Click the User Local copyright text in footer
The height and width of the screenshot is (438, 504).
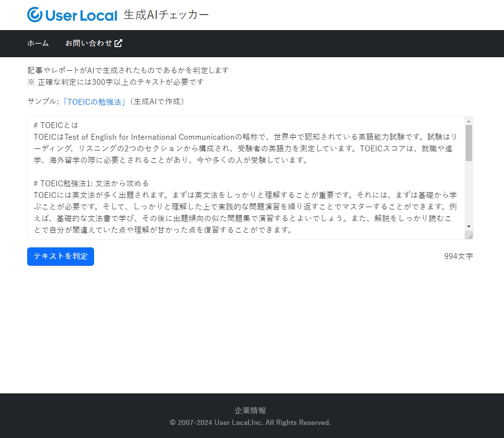click(x=250, y=422)
